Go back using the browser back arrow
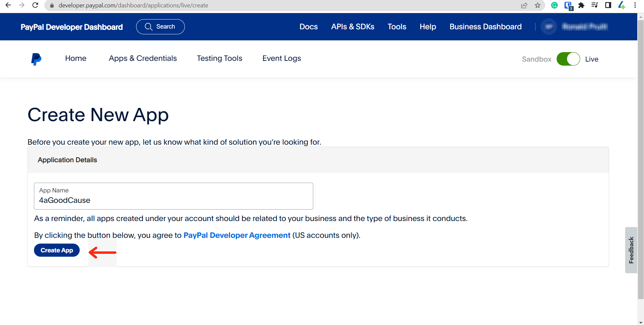This screenshot has width=644, height=325. 8,5
